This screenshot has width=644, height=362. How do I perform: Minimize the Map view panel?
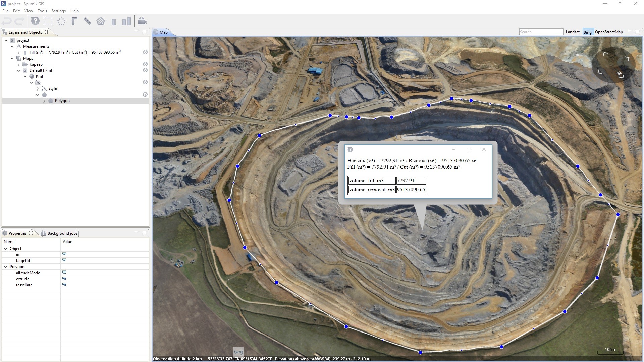pyautogui.click(x=630, y=31)
